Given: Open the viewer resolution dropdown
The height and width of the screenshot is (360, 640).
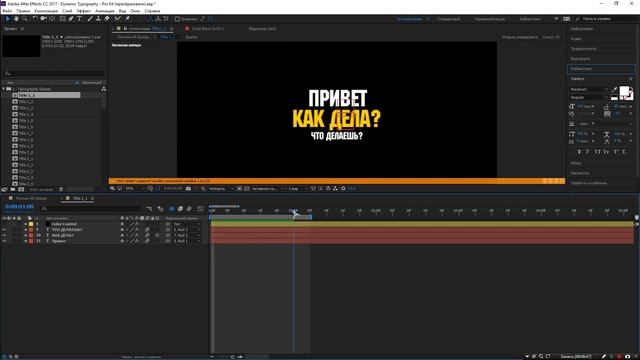Looking at the screenshot, I should point(221,189).
